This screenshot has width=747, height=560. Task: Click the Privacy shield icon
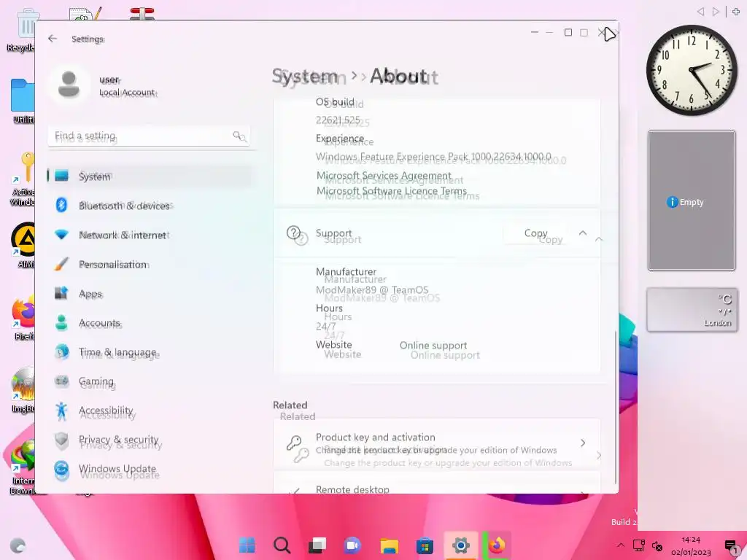(x=61, y=440)
